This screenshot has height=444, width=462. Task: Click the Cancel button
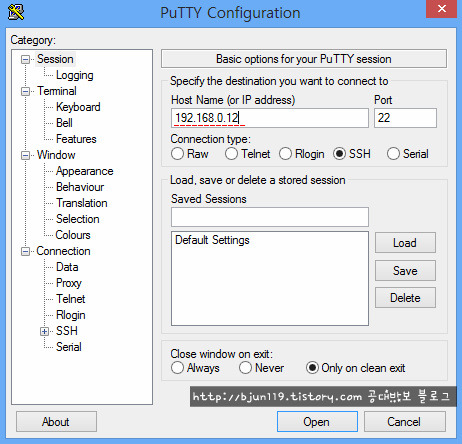point(404,422)
